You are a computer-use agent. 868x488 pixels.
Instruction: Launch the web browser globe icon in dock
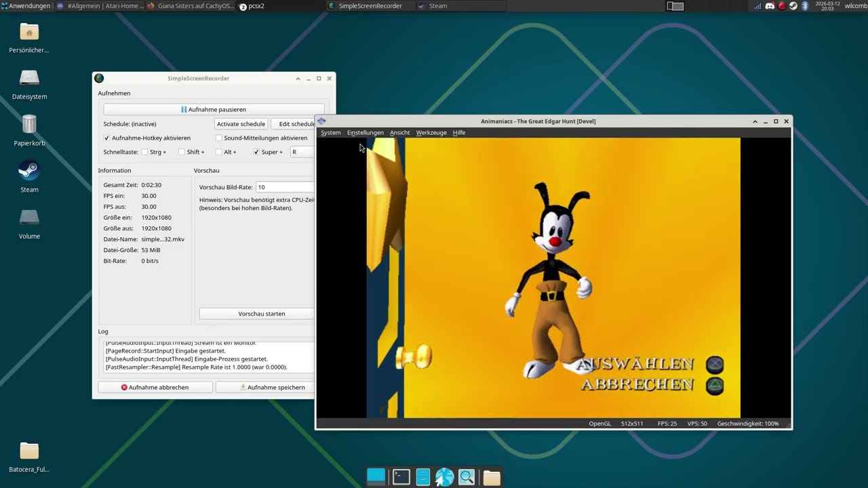pyautogui.click(x=444, y=477)
